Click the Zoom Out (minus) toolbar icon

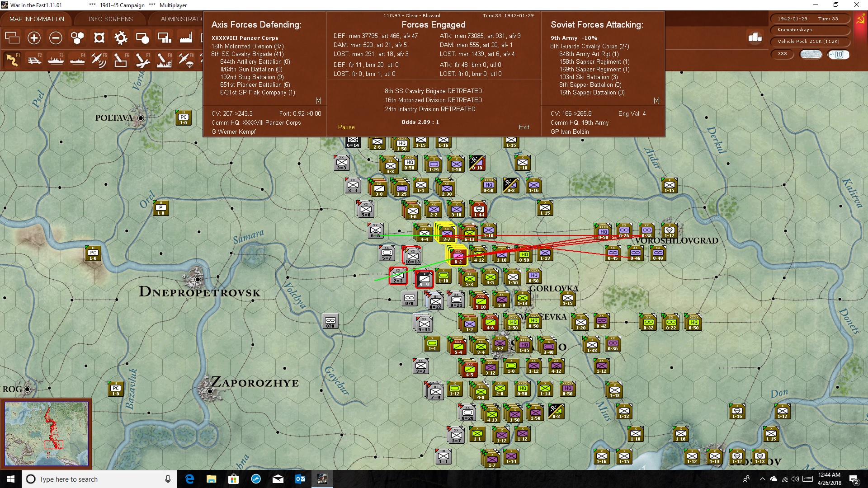(x=56, y=38)
